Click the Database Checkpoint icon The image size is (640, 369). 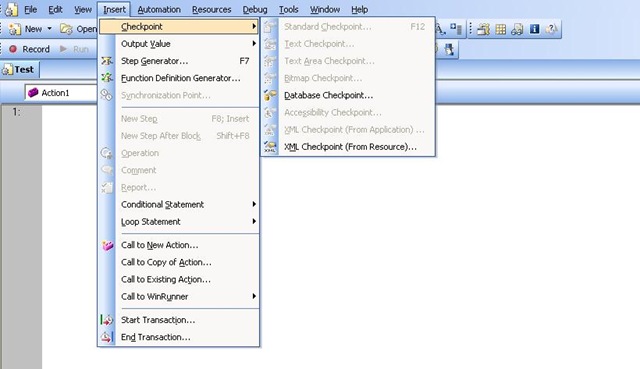[270, 95]
